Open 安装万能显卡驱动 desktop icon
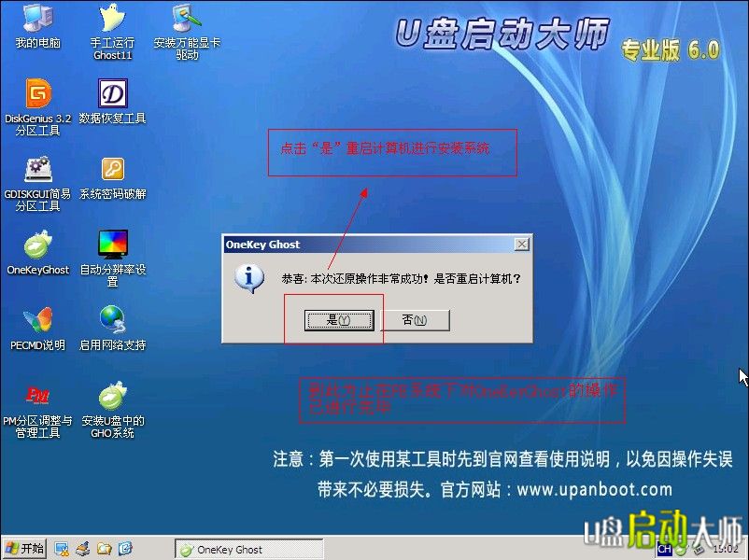Screen dimensions: 749x560 [187, 31]
